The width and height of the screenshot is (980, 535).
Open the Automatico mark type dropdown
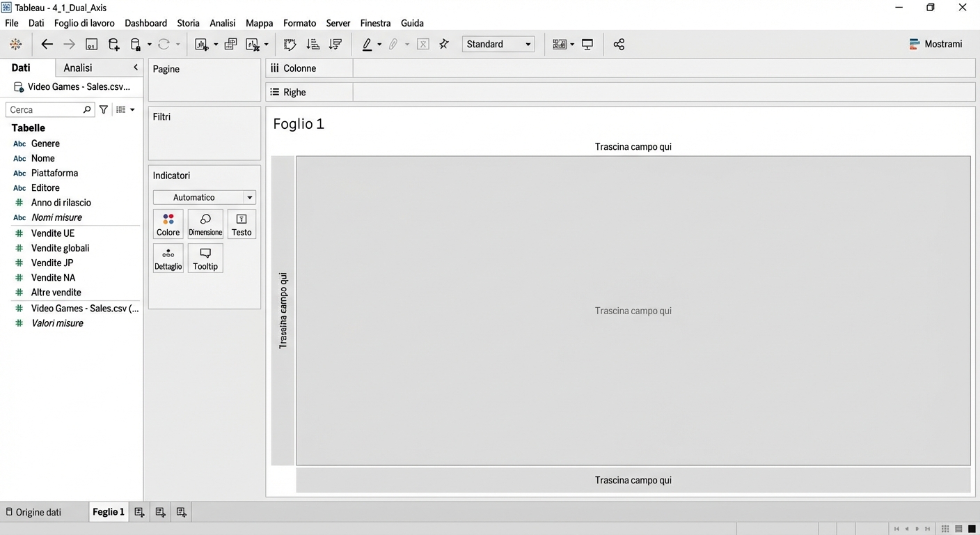(248, 197)
